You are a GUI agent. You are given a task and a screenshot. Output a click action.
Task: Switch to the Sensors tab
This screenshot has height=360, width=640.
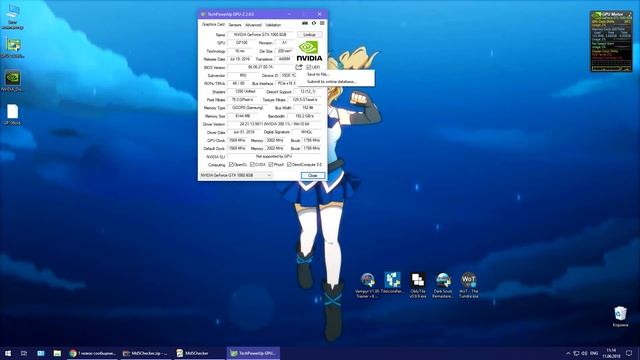click(235, 25)
